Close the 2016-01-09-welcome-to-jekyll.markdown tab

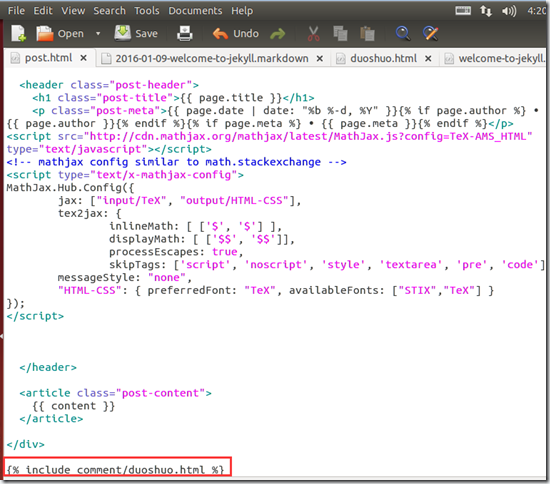tap(320, 59)
